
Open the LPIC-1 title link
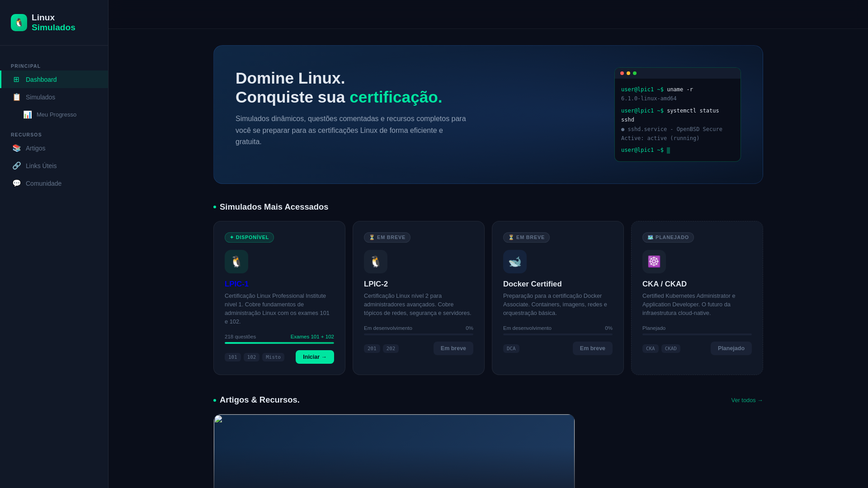(236, 284)
